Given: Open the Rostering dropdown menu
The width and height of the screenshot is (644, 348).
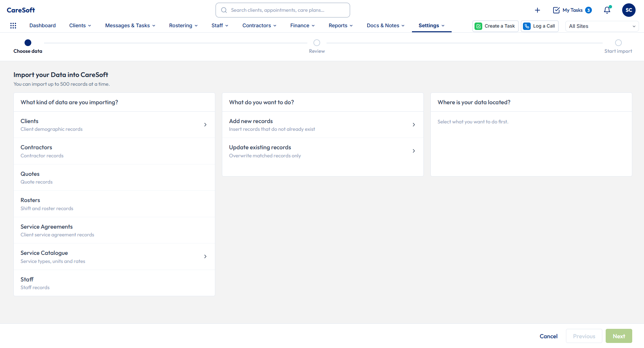Looking at the screenshot, I should (183, 26).
